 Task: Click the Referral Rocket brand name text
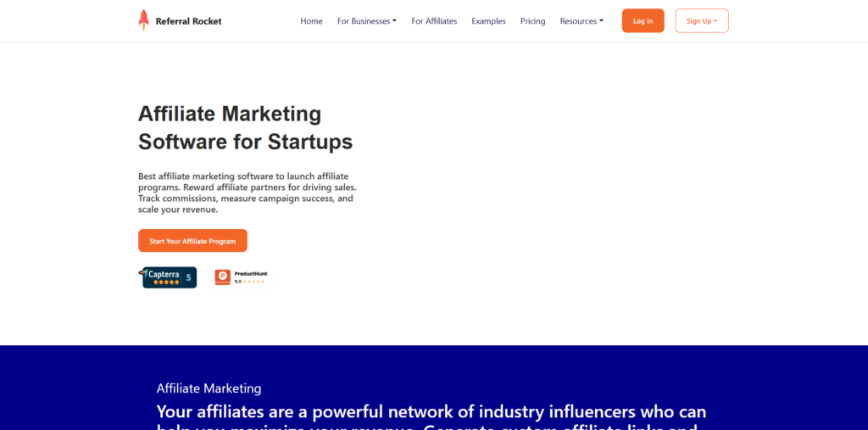click(188, 21)
